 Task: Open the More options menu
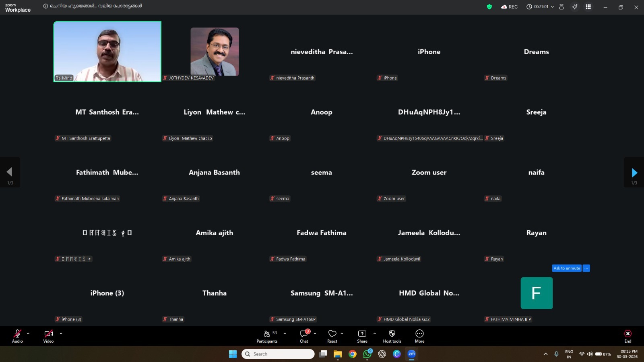pyautogui.click(x=419, y=336)
